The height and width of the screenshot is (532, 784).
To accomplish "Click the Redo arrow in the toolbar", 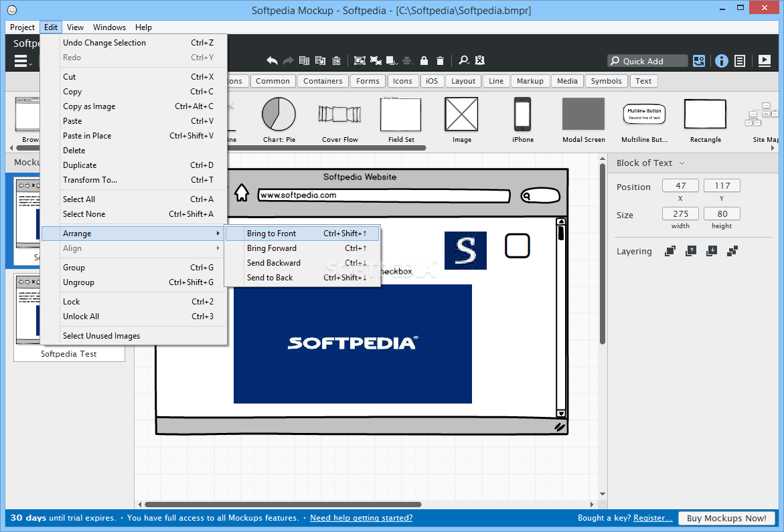I will click(288, 60).
